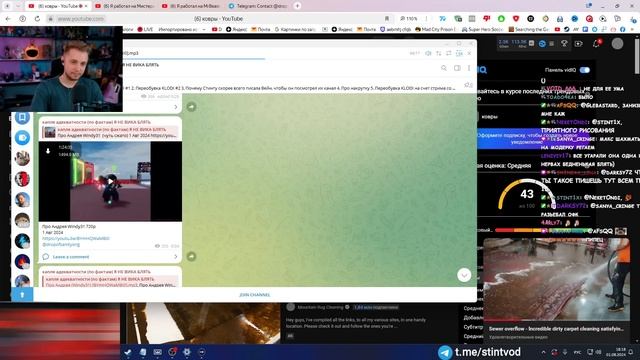Click the blue vidIQ round icon in header
Viewport: 640px width, 360px height.
542,43
